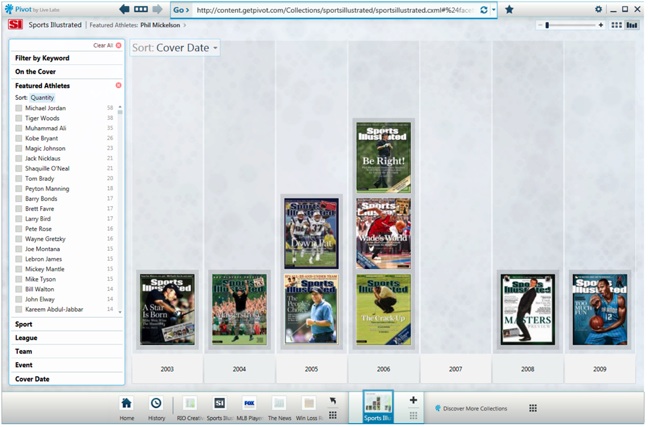The width and height of the screenshot is (648, 427).
Task: Open the 'A Star Is Born' cover
Action: (167, 310)
